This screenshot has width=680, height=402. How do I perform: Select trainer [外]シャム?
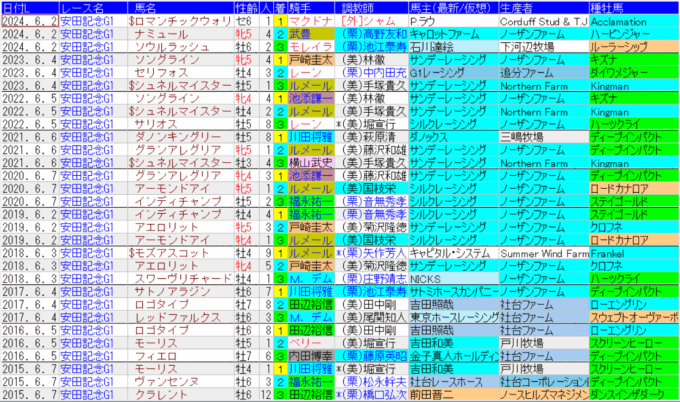click(371, 21)
